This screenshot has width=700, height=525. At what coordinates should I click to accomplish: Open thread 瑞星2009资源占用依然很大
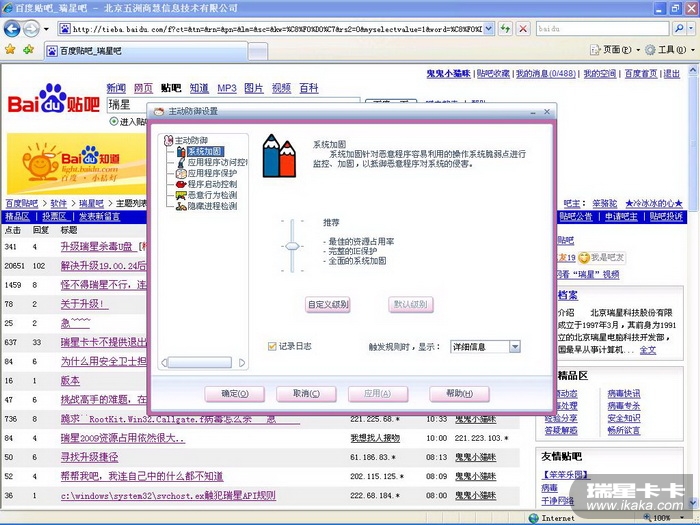point(122,438)
